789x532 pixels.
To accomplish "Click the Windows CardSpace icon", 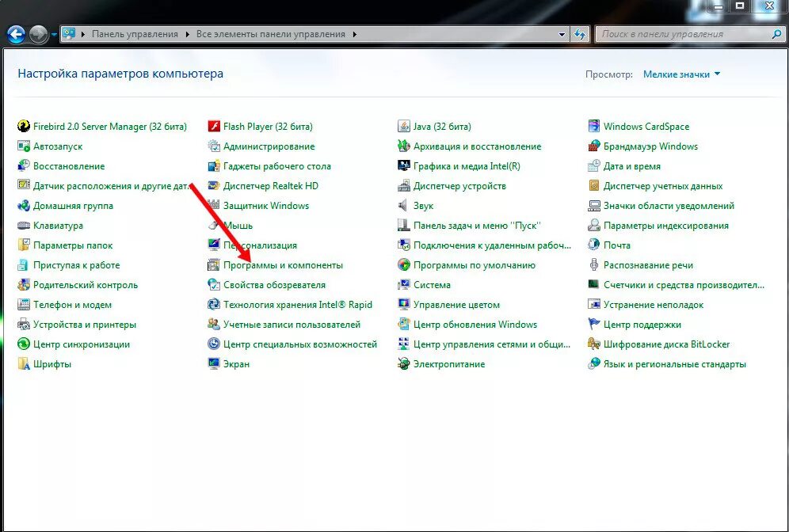I will 594,126.
